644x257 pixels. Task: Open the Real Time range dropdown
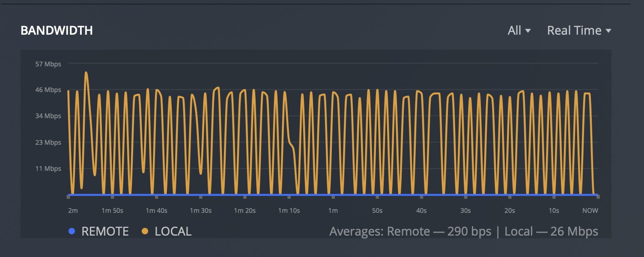(x=579, y=30)
